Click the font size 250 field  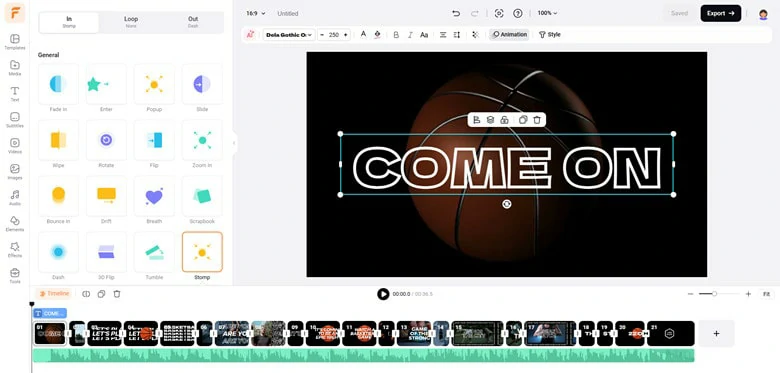(x=334, y=35)
